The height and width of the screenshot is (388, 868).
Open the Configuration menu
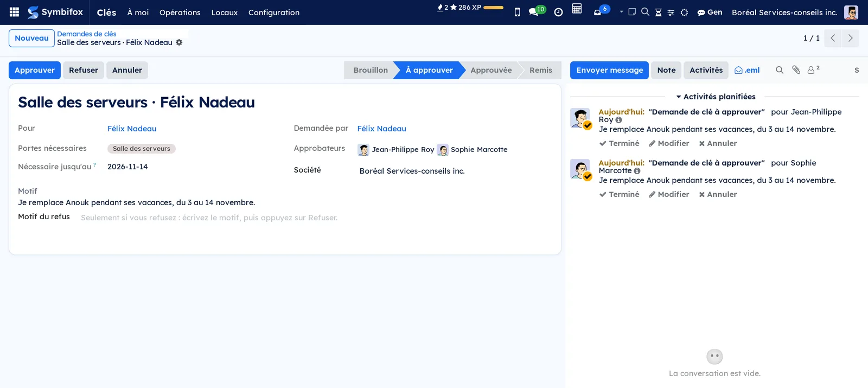(274, 12)
